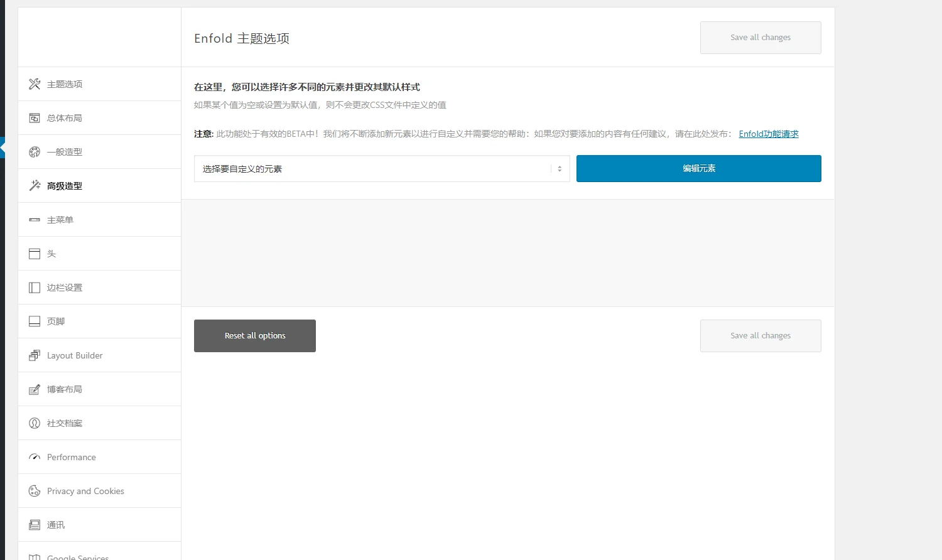Screen dimensions: 942x560
Task: Click the magic wand icon beside 高级造型
Action: [35, 186]
